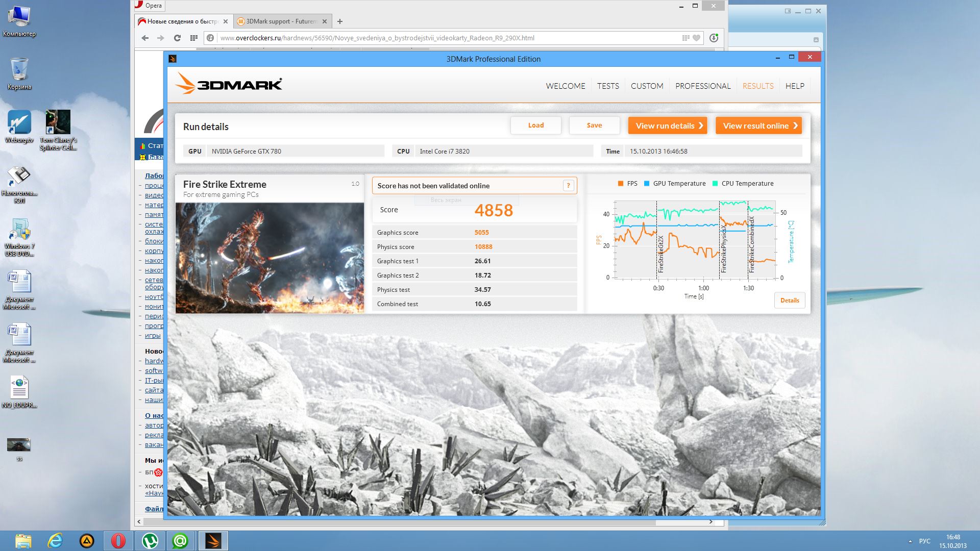Open Opera downloads icon
The width and height of the screenshot is (980, 551).
[714, 38]
